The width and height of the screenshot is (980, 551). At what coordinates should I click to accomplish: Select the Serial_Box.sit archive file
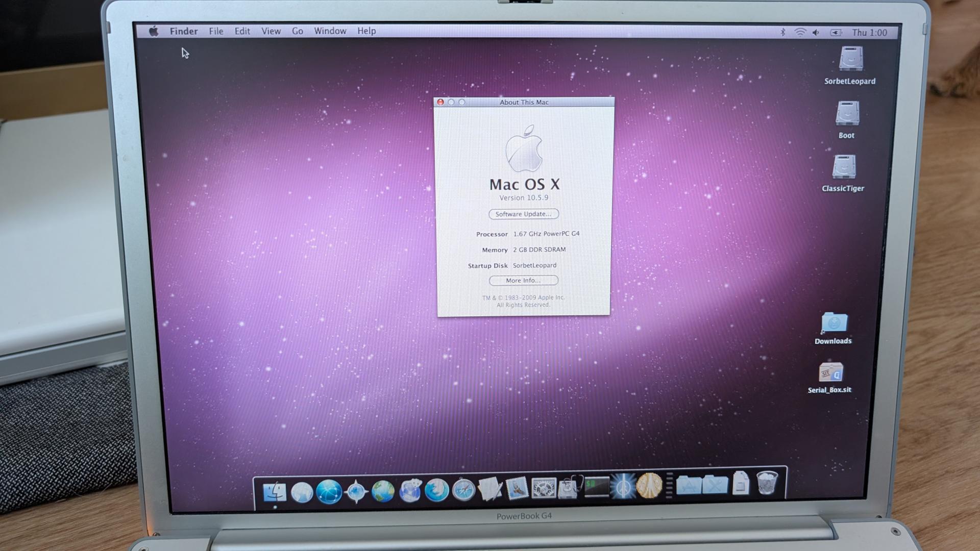[x=830, y=372]
